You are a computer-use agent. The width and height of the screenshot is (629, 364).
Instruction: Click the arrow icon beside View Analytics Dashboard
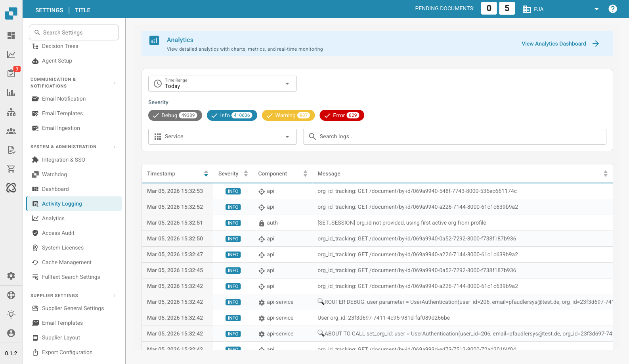pos(596,44)
